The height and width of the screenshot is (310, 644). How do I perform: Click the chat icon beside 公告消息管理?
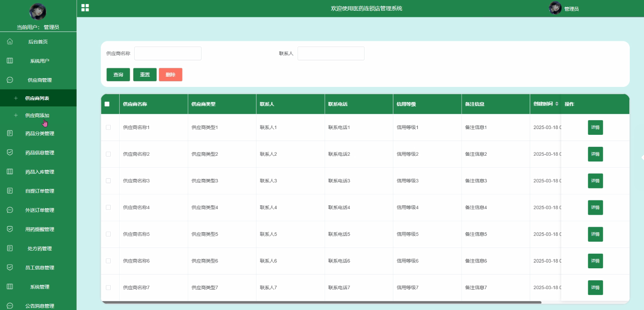[x=10, y=306]
